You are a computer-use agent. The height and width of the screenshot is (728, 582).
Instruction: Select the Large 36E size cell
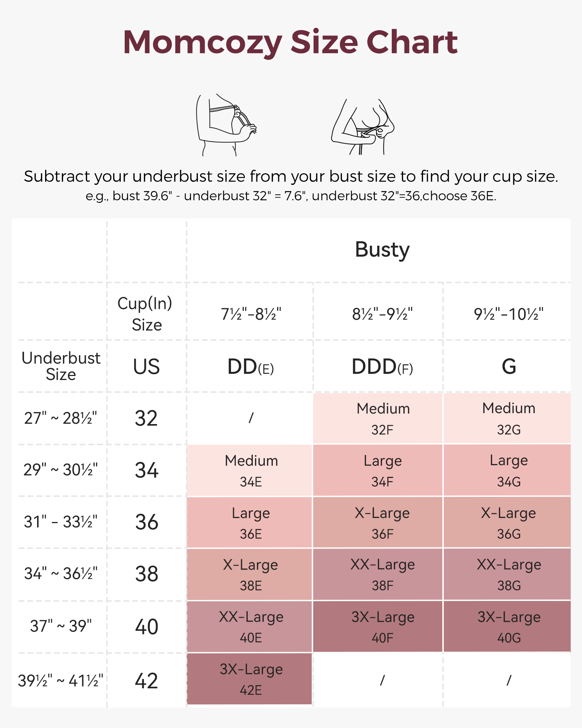click(250, 523)
